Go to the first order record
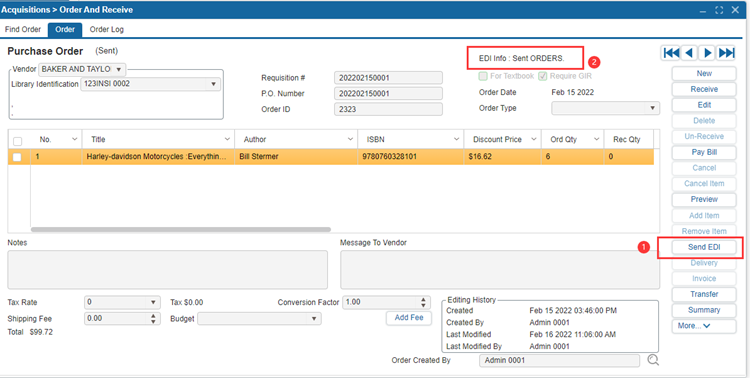 (671, 53)
